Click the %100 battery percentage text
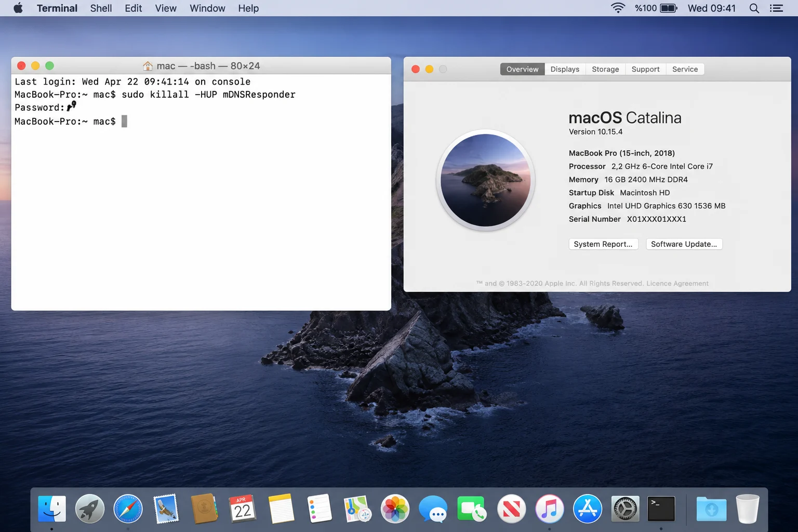The width and height of the screenshot is (798, 532). coord(646,8)
